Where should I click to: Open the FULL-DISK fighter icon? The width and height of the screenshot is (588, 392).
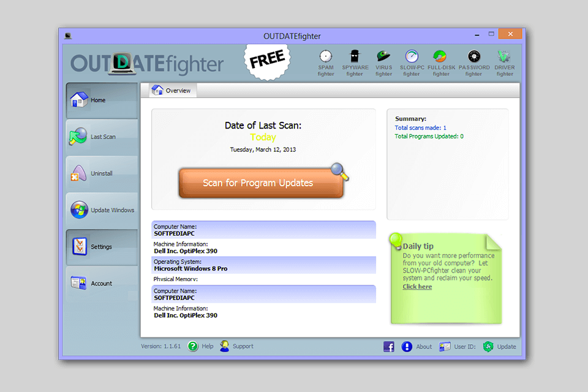(x=441, y=63)
